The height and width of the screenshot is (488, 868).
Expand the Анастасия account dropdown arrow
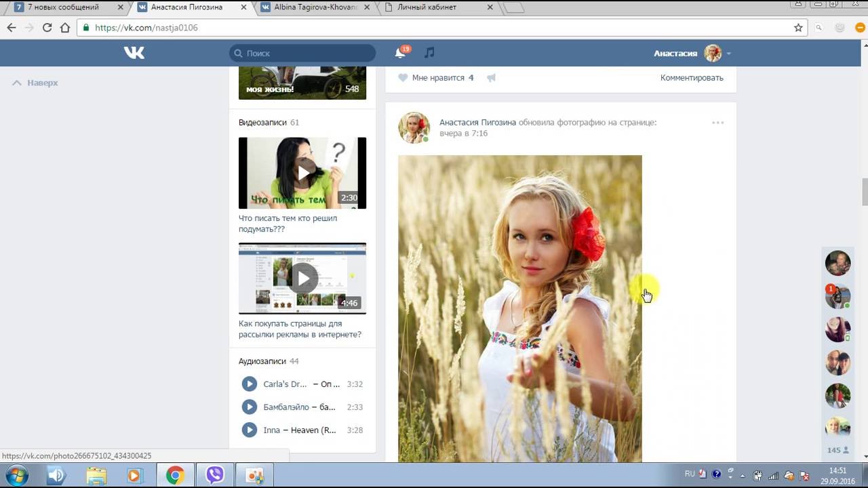729,54
